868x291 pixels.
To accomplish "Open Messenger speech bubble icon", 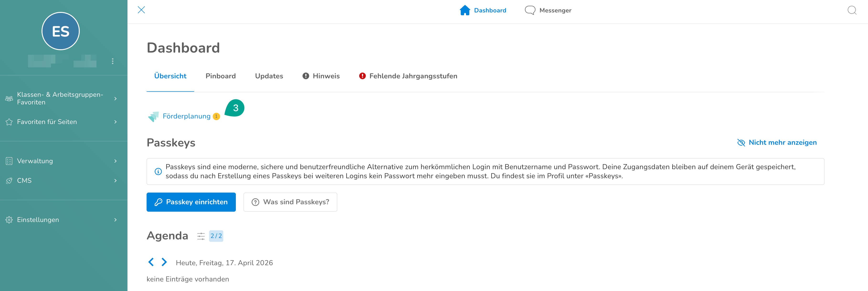I will (530, 11).
